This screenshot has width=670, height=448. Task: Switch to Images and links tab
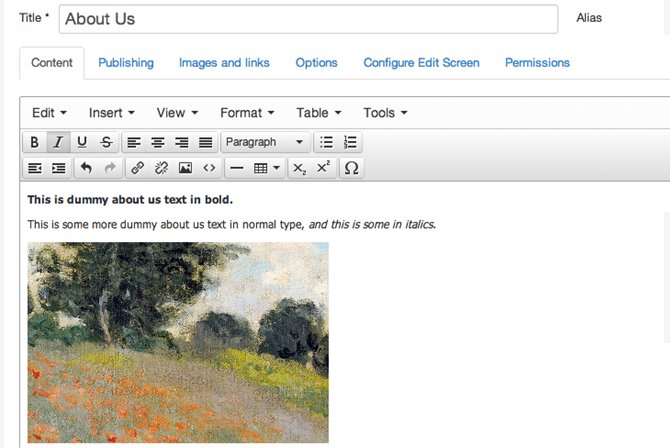tap(224, 63)
